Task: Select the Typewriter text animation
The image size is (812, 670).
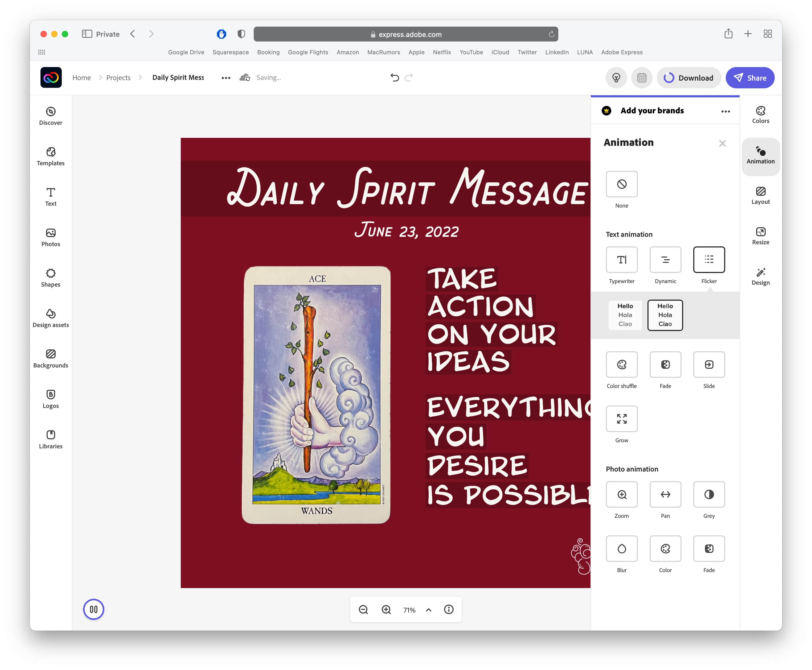Action: point(621,260)
